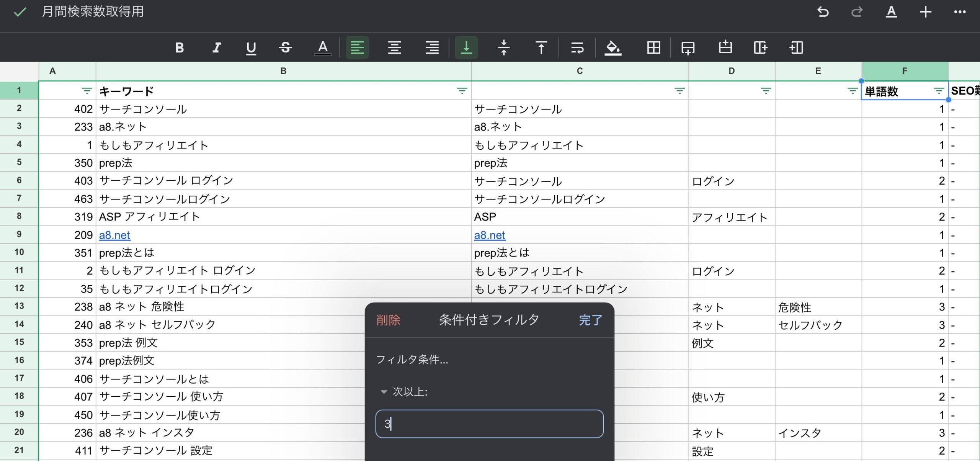
Task: Open filter dropdown in column E header
Action: pos(853,91)
